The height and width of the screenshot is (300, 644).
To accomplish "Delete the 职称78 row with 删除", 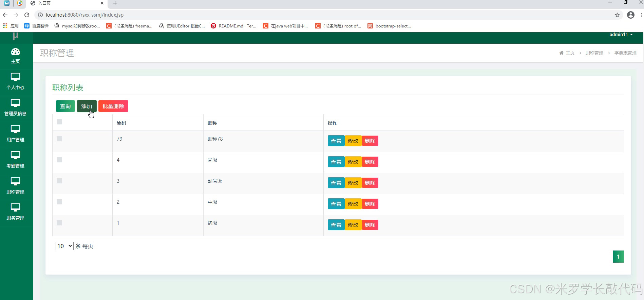I will (370, 141).
